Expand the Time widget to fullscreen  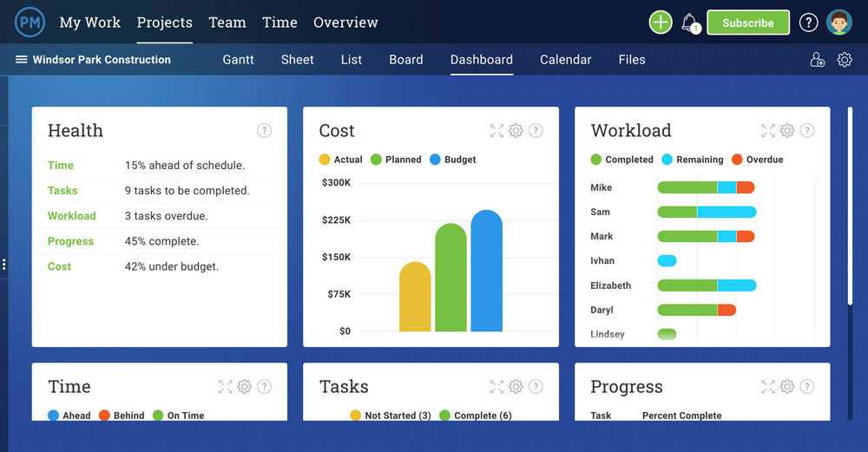[x=226, y=387]
